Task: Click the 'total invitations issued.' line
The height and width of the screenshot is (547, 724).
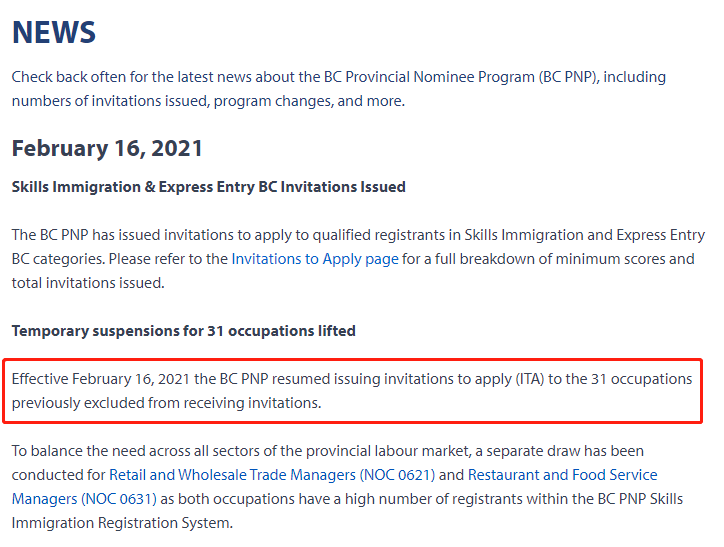Action: click(x=88, y=283)
